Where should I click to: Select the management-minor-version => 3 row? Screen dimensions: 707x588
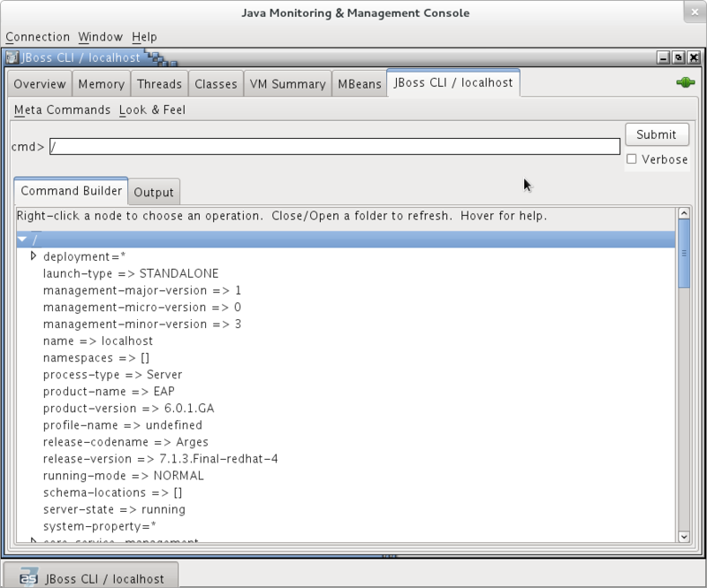(142, 324)
